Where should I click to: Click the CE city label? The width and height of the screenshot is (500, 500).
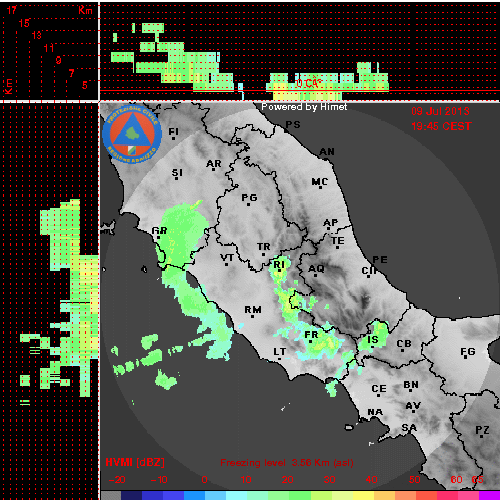coord(379,389)
